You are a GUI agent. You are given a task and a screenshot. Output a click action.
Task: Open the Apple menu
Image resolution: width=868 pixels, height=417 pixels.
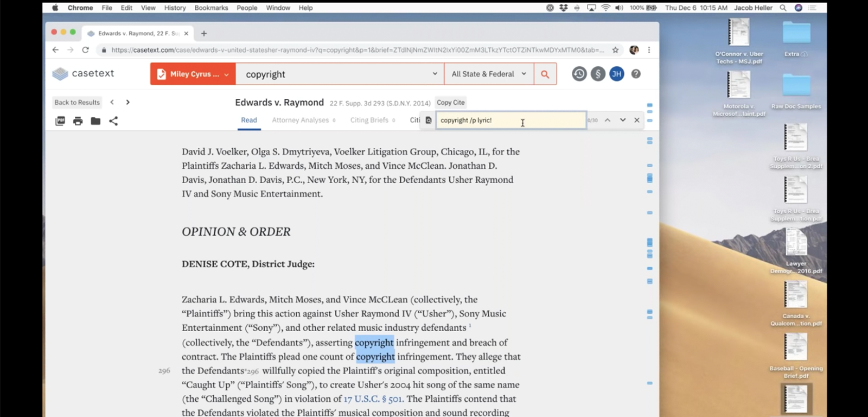click(55, 8)
